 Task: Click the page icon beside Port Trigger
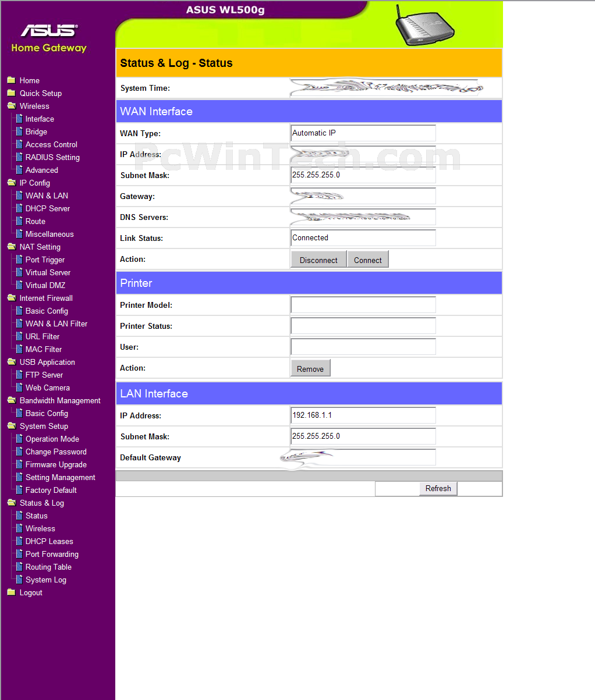pyautogui.click(x=19, y=260)
